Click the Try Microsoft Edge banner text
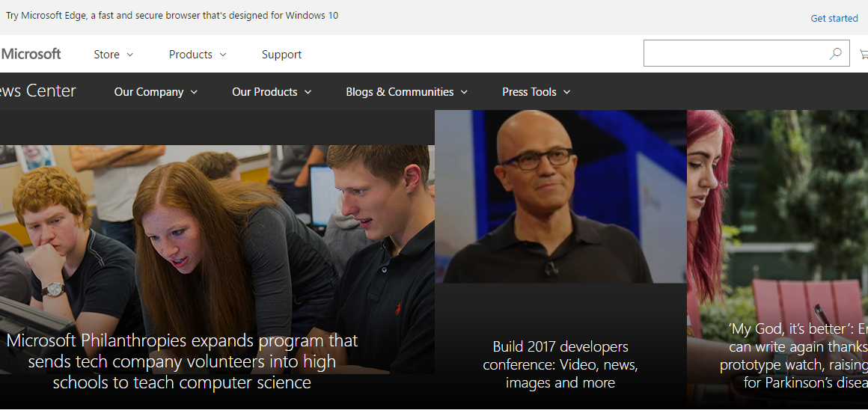The width and height of the screenshot is (868, 410). (172, 16)
